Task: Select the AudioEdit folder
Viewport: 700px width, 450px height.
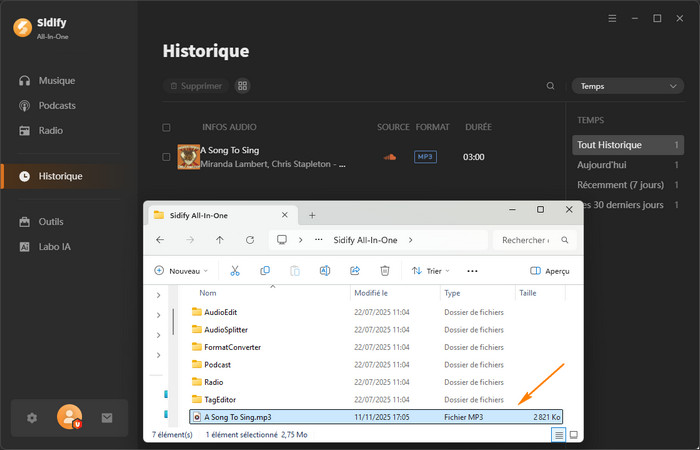Action: pos(376,312)
